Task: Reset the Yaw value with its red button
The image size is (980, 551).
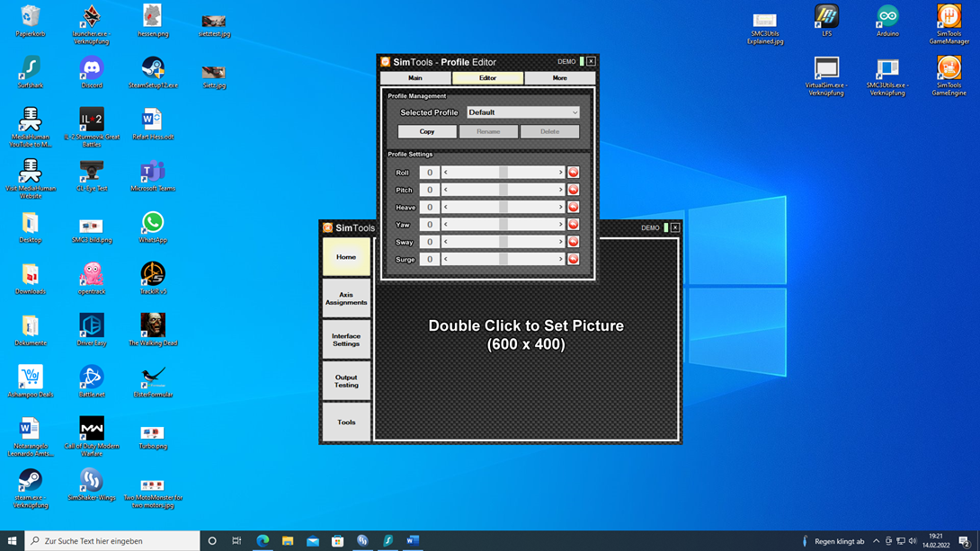Action: click(x=573, y=225)
